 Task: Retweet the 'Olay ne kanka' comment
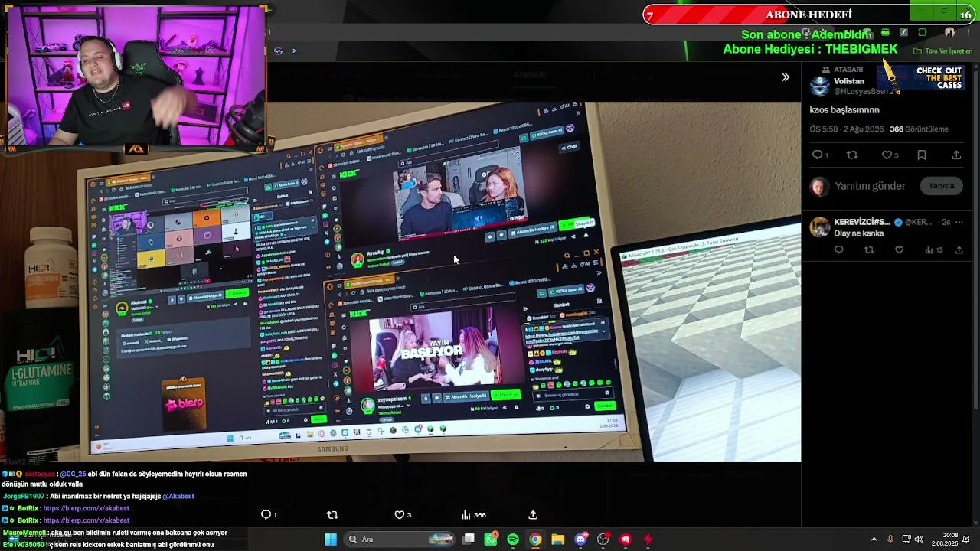tap(869, 250)
